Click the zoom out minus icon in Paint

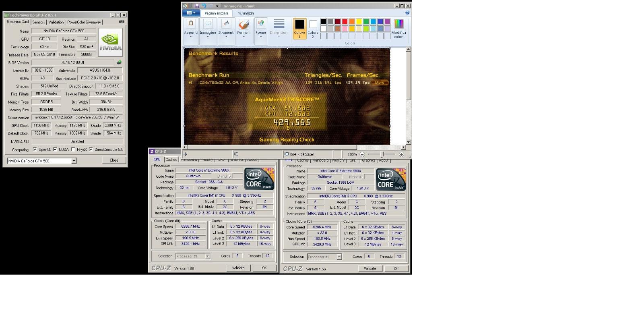362,154
